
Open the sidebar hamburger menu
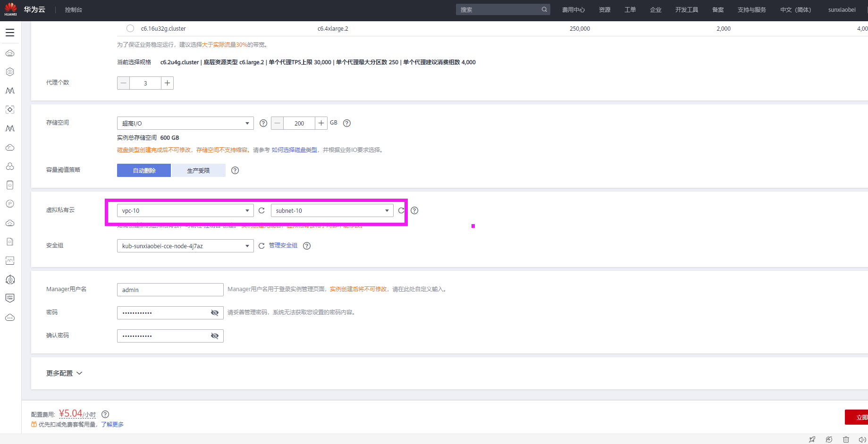(10, 33)
